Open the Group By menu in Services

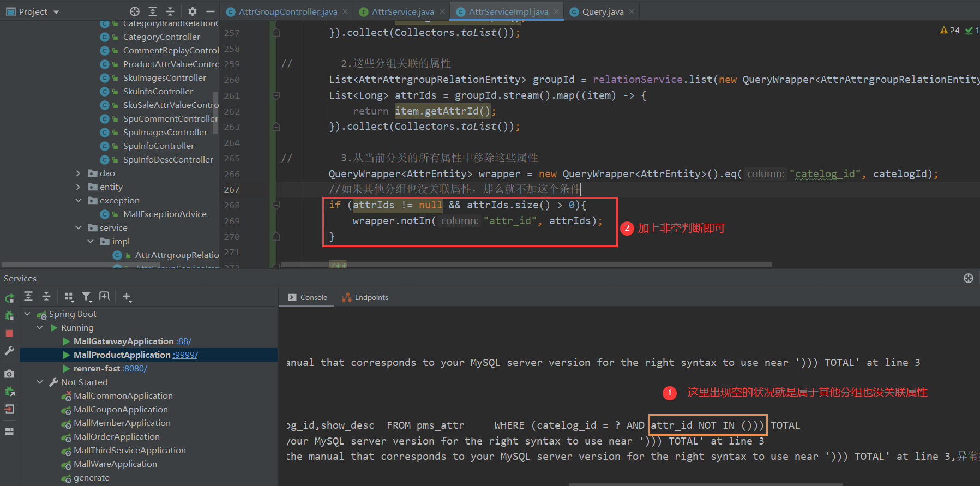tap(69, 296)
